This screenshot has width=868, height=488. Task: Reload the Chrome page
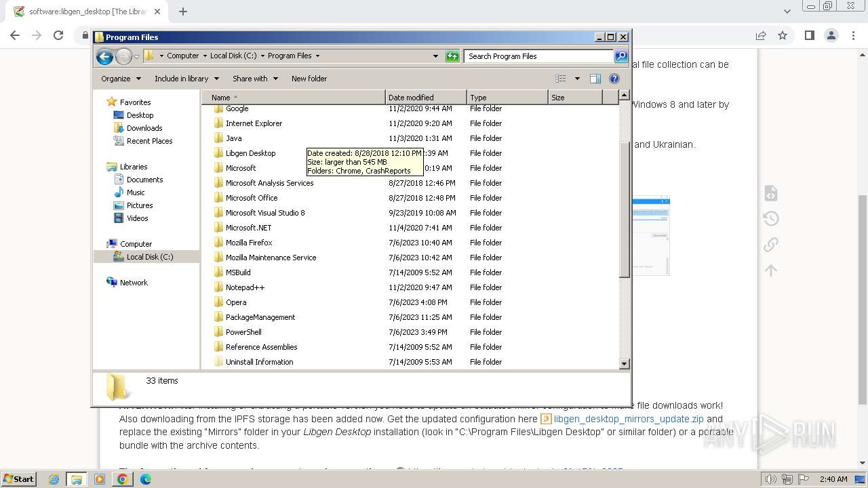(x=58, y=35)
